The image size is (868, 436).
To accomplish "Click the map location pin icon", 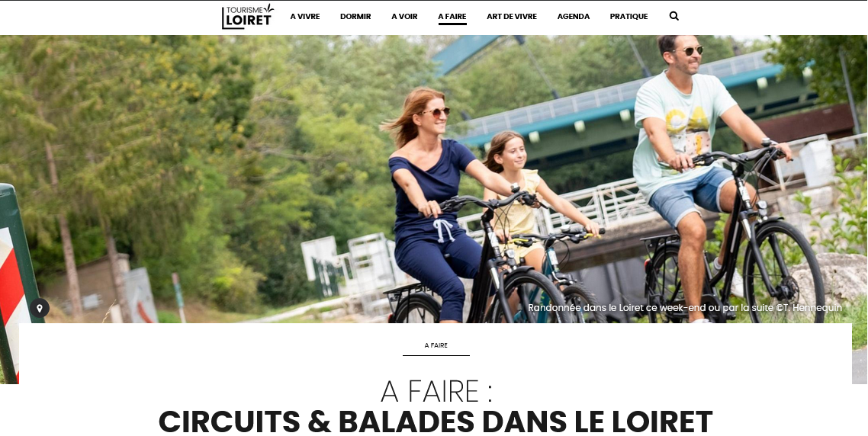I will (x=40, y=308).
